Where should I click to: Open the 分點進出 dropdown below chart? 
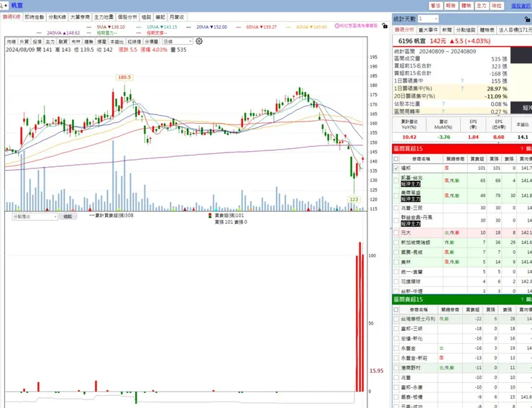click(35, 217)
